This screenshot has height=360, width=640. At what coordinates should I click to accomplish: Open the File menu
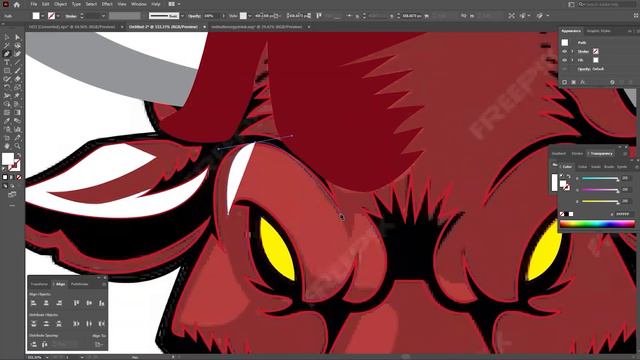click(x=34, y=4)
